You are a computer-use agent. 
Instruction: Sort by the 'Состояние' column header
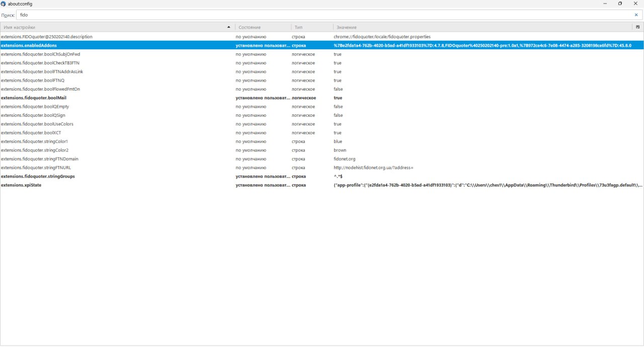tap(262, 27)
